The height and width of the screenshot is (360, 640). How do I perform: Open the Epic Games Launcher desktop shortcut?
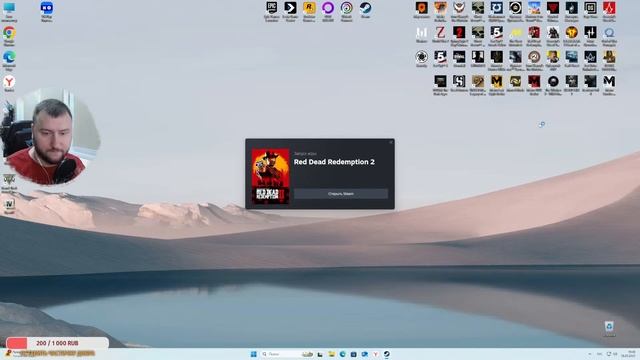[271, 8]
